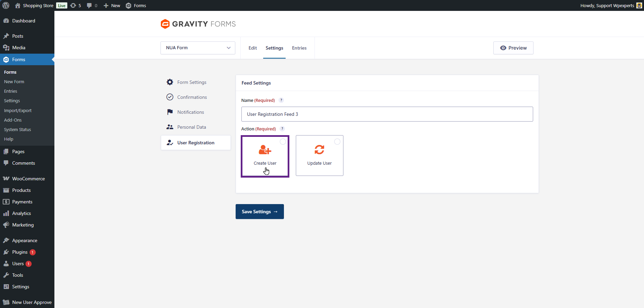Click the Preview button
Image resolution: width=644 pixels, height=308 pixels.
tap(513, 48)
